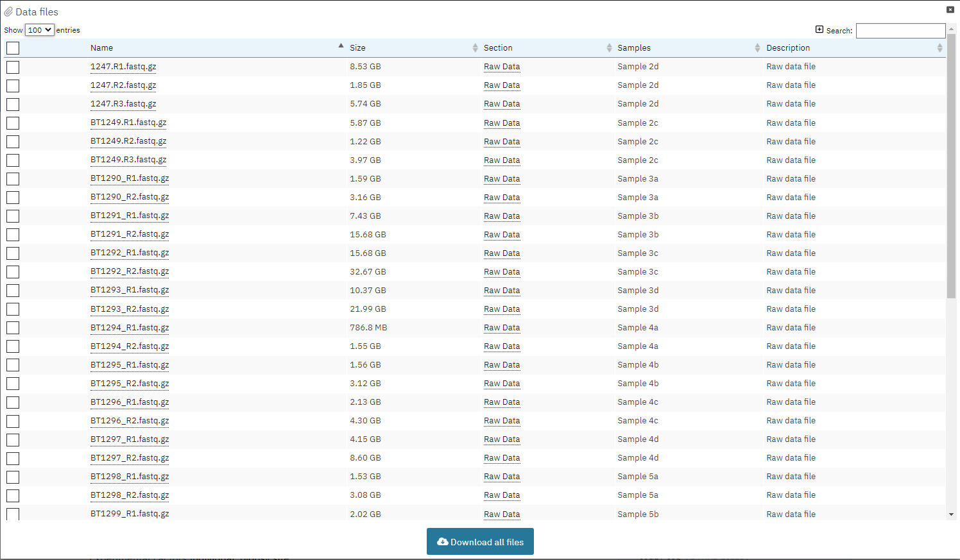Click Sample 3a cell for BT1290_R1.fastq.gz
The width and height of the screenshot is (960, 560).
638,179
